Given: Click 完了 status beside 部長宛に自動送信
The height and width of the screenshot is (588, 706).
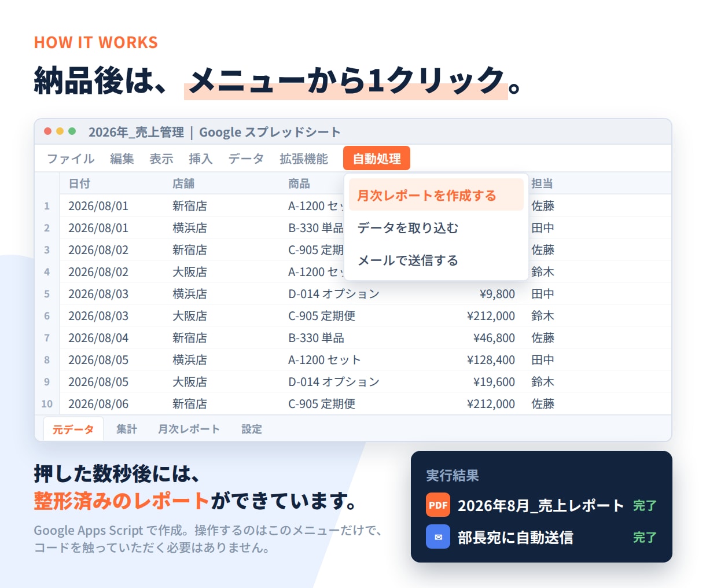Looking at the screenshot, I should click(645, 537).
